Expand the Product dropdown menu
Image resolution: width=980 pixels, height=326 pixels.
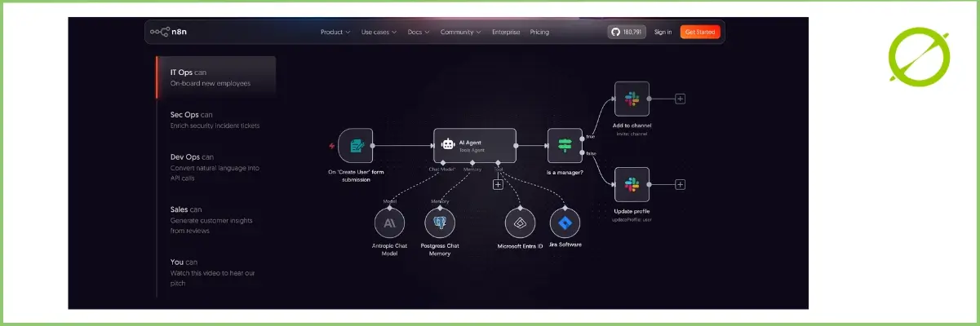tap(335, 32)
